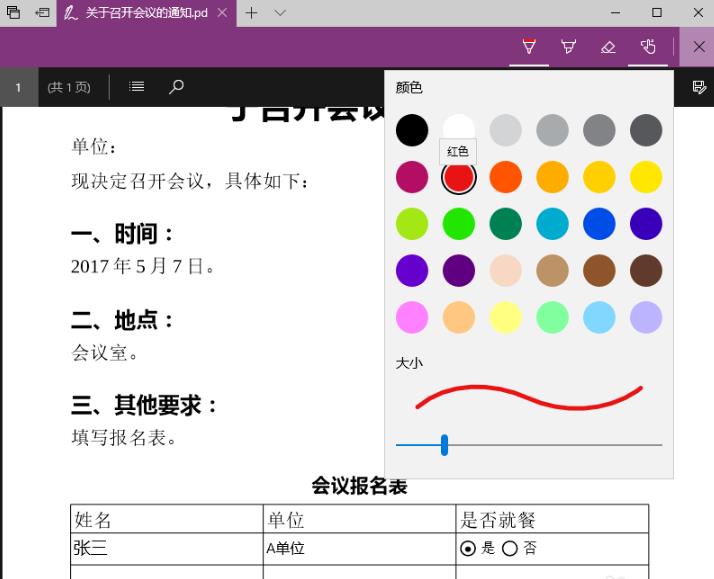Close the 关于召开会议的通知 PDF tab
Viewport: 714px width, 579px height.
[222, 13]
